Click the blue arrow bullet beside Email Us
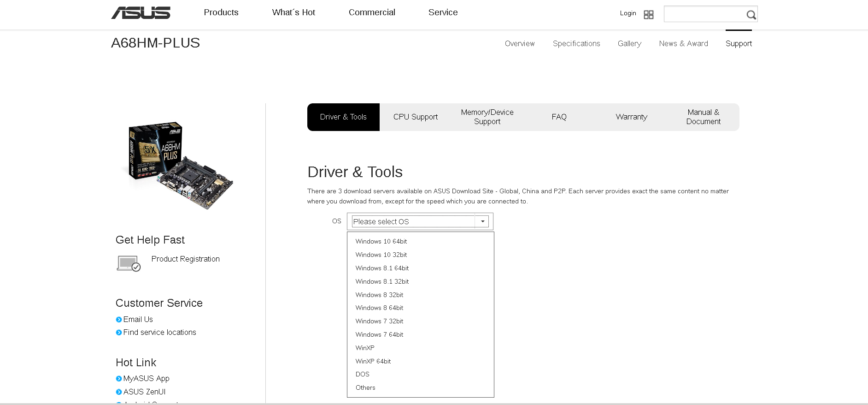This screenshot has width=868, height=405. [119, 320]
